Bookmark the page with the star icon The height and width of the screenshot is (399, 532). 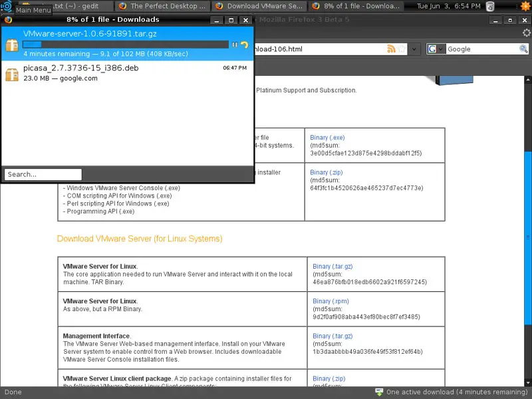pyautogui.click(x=402, y=49)
